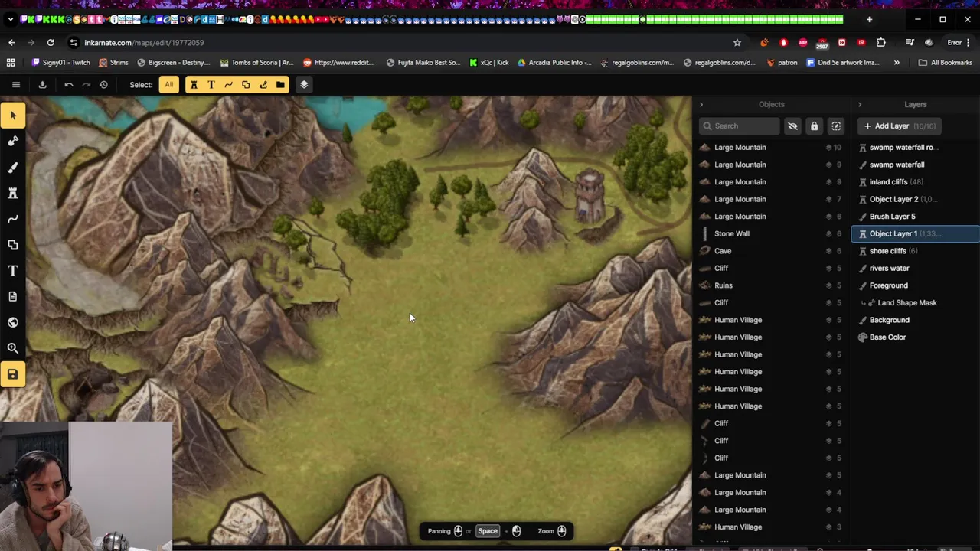Image resolution: width=980 pixels, height=551 pixels.
Task: Open the hamburger main menu
Action: (x=15, y=85)
